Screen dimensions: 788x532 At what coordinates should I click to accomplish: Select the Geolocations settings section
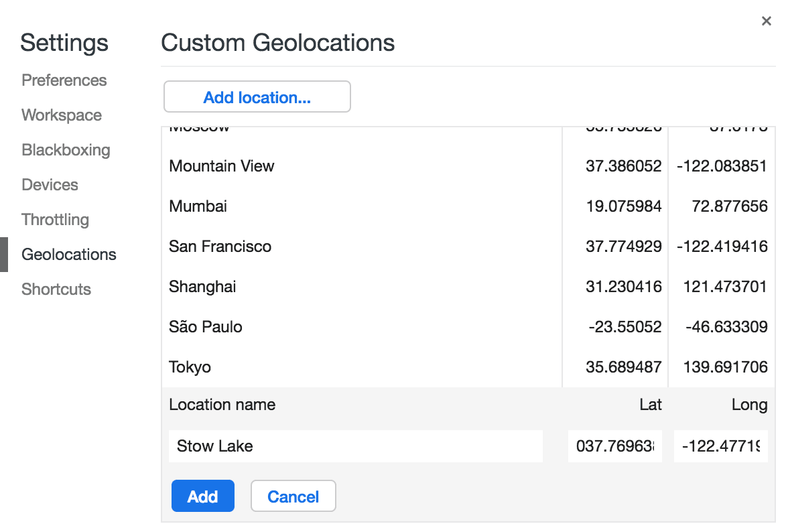[68, 254]
